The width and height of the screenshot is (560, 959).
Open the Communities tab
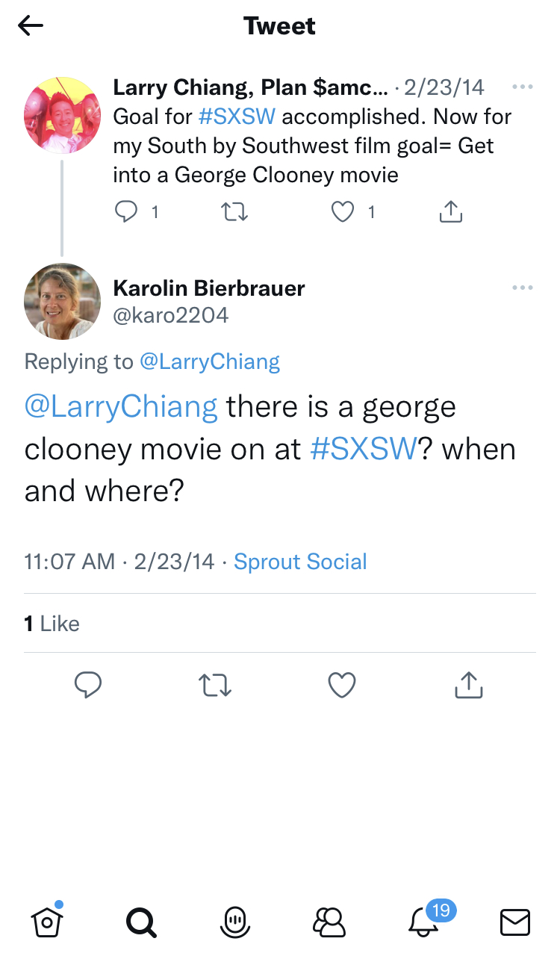tap(329, 922)
